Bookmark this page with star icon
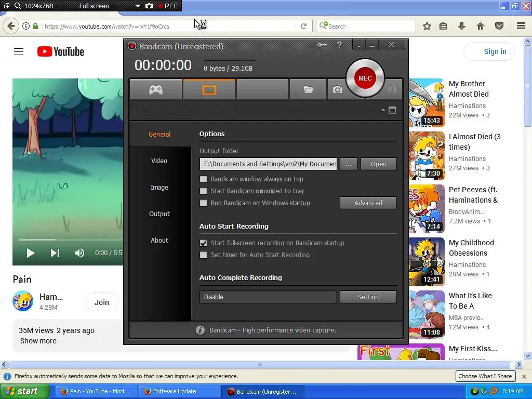The image size is (532, 399). click(x=427, y=26)
